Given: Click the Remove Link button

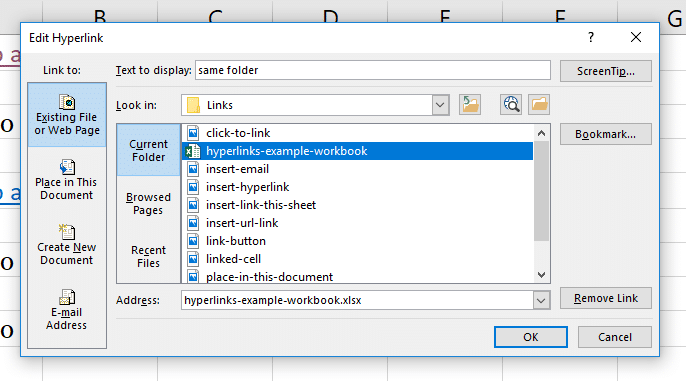Looking at the screenshot, I should 606,298.
